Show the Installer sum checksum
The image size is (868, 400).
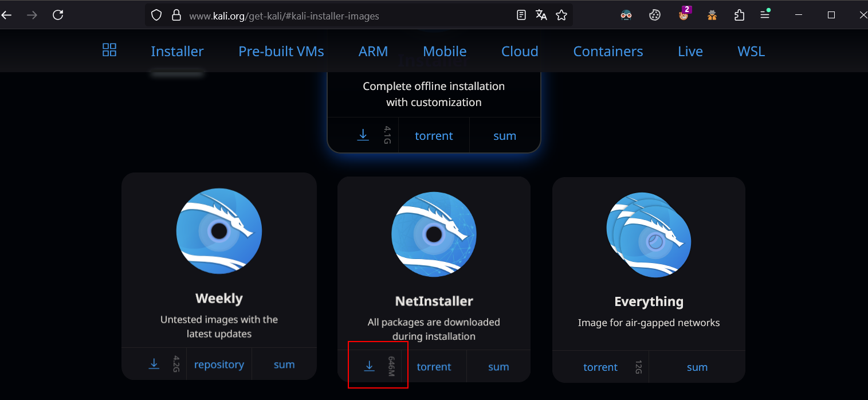click(x=505, y=136)
